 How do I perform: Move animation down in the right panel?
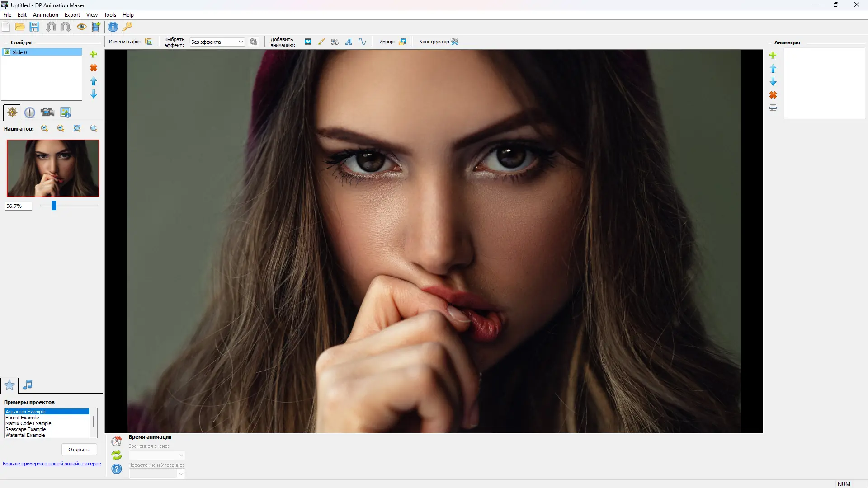(x=773, y=82)
